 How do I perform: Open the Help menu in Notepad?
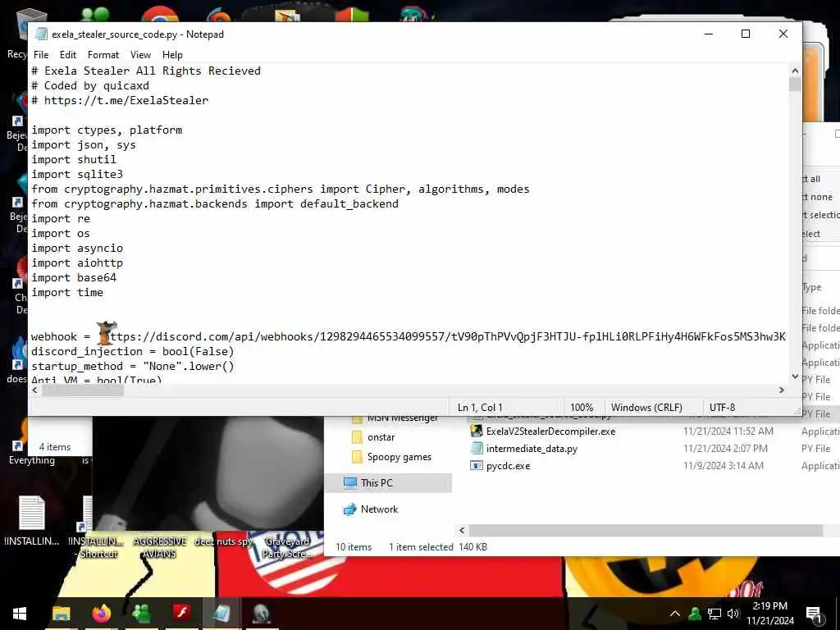[x=172, y=55]
